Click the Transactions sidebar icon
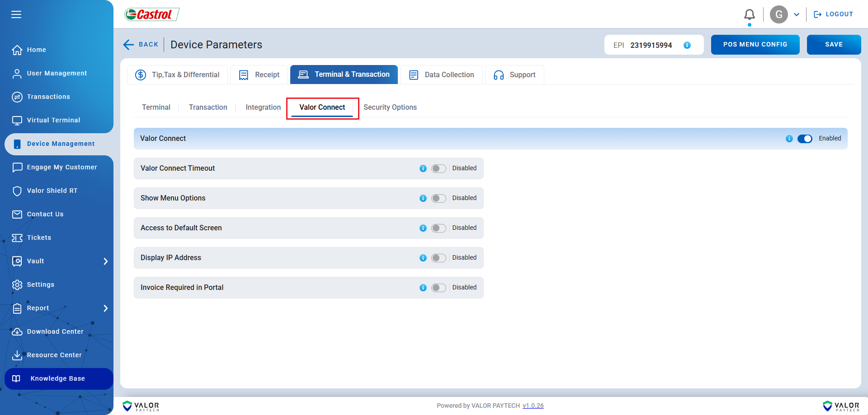The width and height of the screenshot is (868, 415). pyautogui.click(x=17, y=97)
